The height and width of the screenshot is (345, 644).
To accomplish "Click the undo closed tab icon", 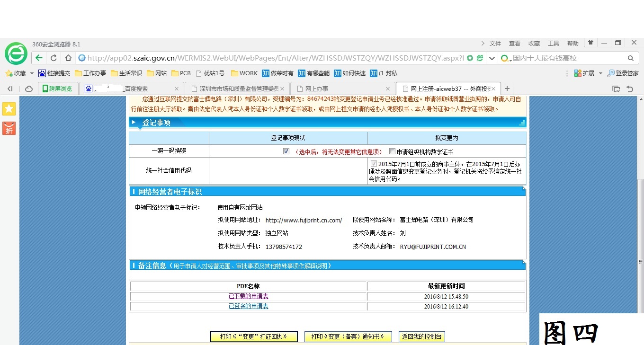I will click(629, 88).
